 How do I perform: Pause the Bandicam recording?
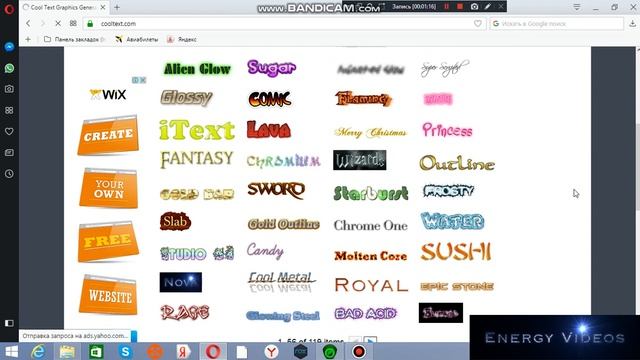447,7
